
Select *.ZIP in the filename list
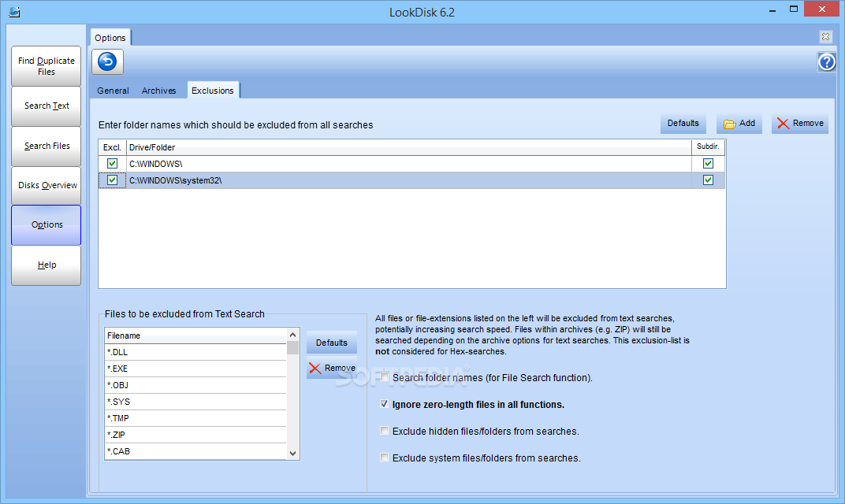[x=195, y=435]
